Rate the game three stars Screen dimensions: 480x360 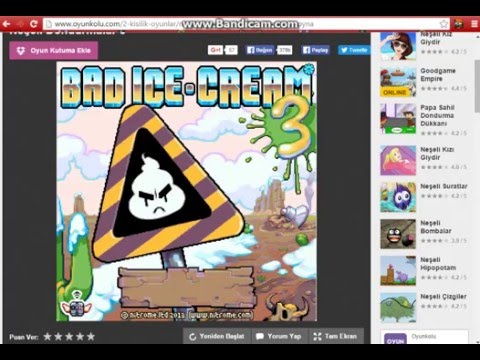(69, 337)
